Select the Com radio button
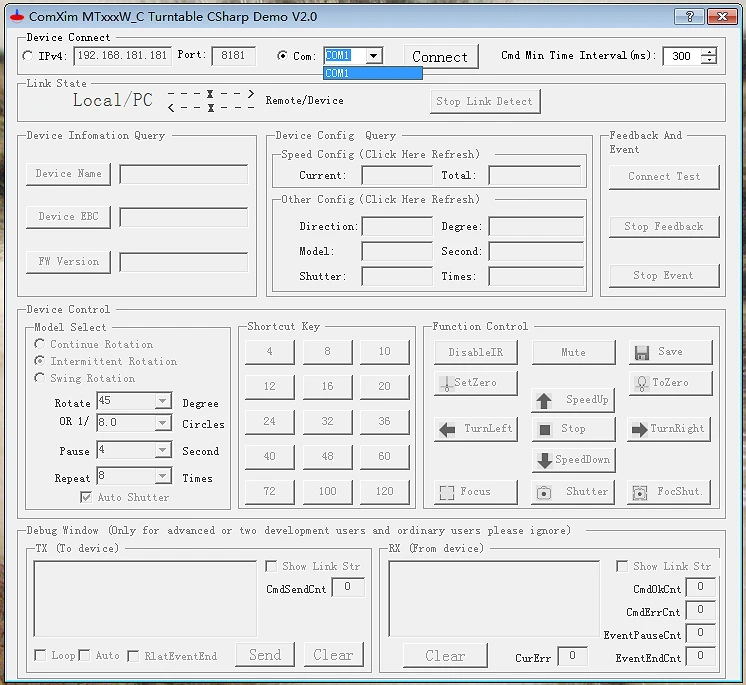The height and width of the screenshot is (685, 746). tap(283, 56)
